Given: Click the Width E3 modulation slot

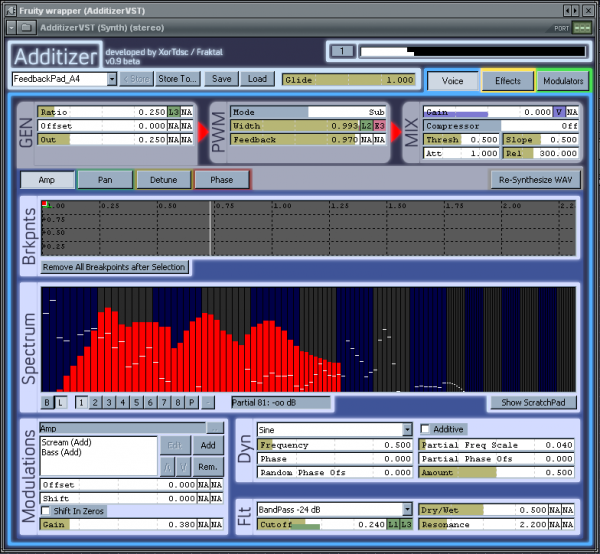Looking at the screenshot, I should (x=379, y=126).
